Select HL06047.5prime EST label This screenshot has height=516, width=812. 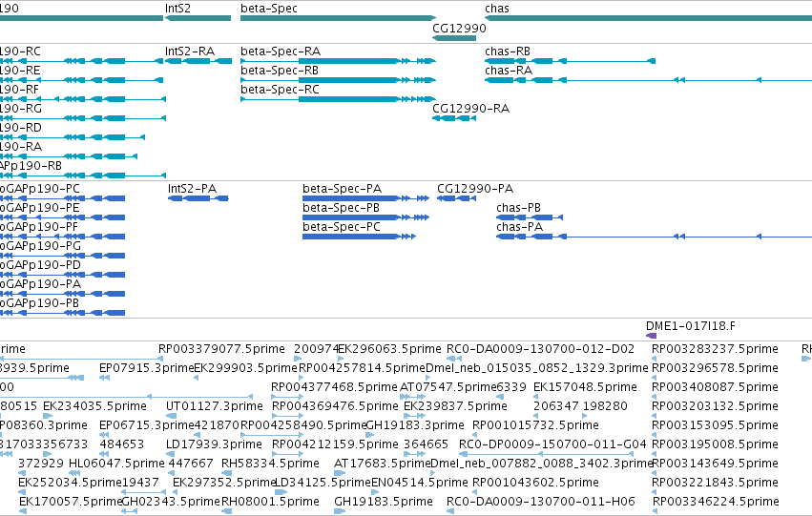coord(116,464)
